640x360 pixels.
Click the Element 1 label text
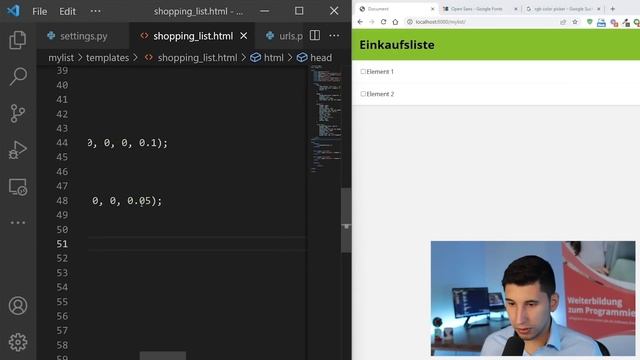coord(380,71)
